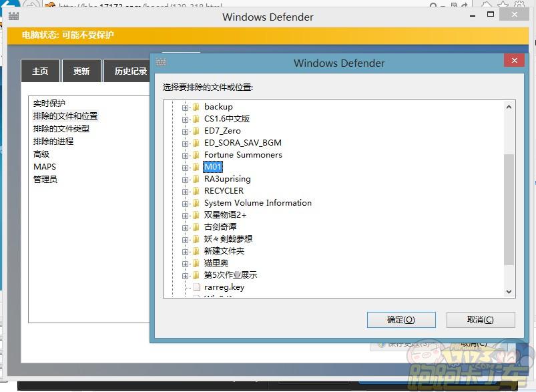Expand the 古剑奇谭 folder node
Image resolution: width=536 pixels, height=392 pixels.
click(x=185, y=228)
